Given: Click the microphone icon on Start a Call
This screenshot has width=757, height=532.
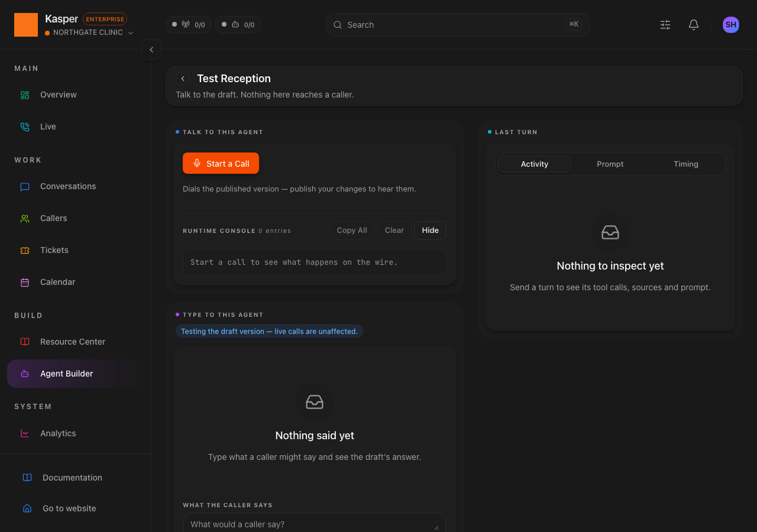Looking at the screenshot, I should click(x=197, y=164).
